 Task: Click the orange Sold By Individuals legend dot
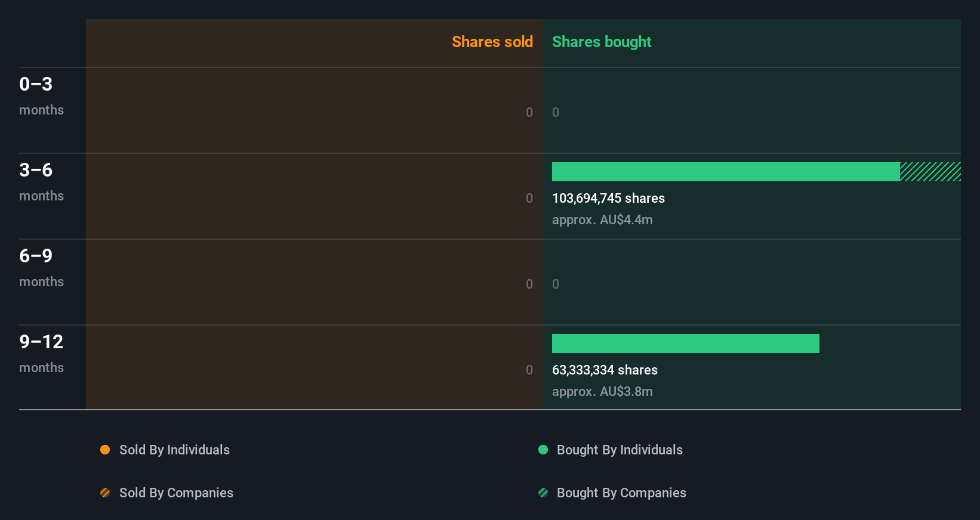[x=105, y=450]
